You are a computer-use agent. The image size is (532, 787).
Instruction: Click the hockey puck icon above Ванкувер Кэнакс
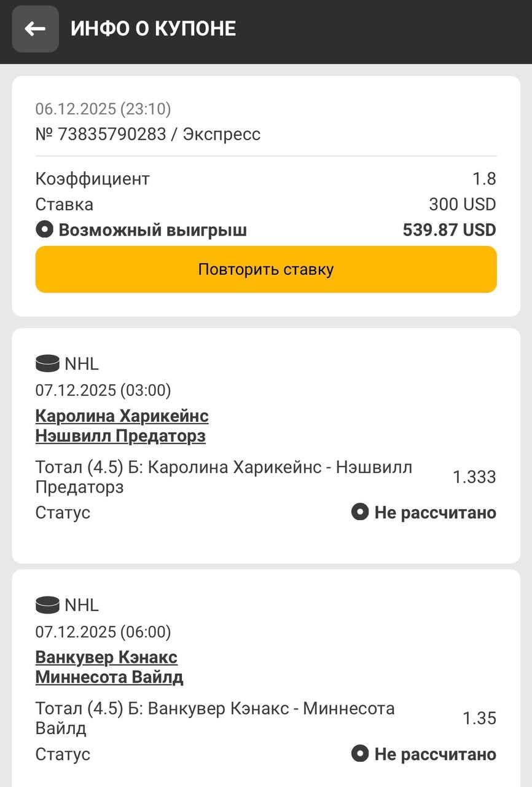click(47, 606)
